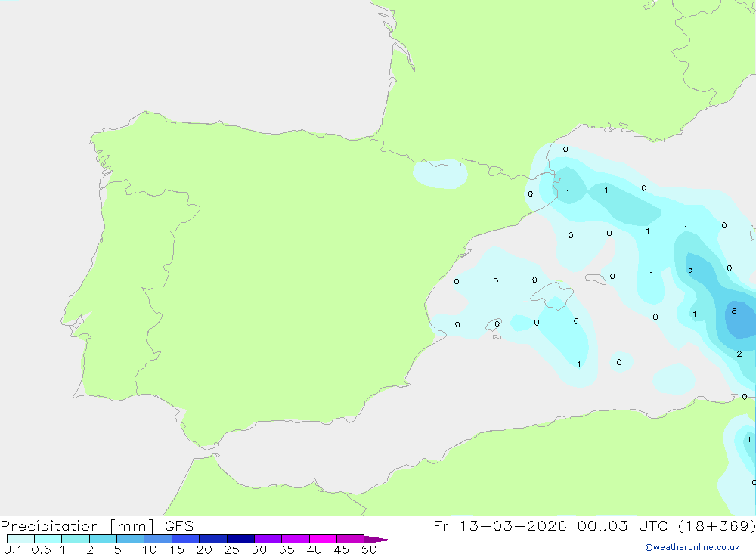Click the 35–40 mm violet legend swatch

pos(295,539)
